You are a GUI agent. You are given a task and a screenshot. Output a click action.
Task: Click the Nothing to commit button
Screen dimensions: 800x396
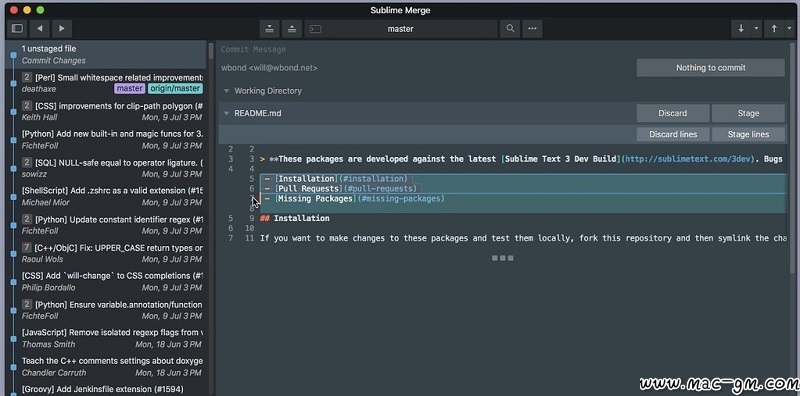pyautogui.click(x=710, y=68)
